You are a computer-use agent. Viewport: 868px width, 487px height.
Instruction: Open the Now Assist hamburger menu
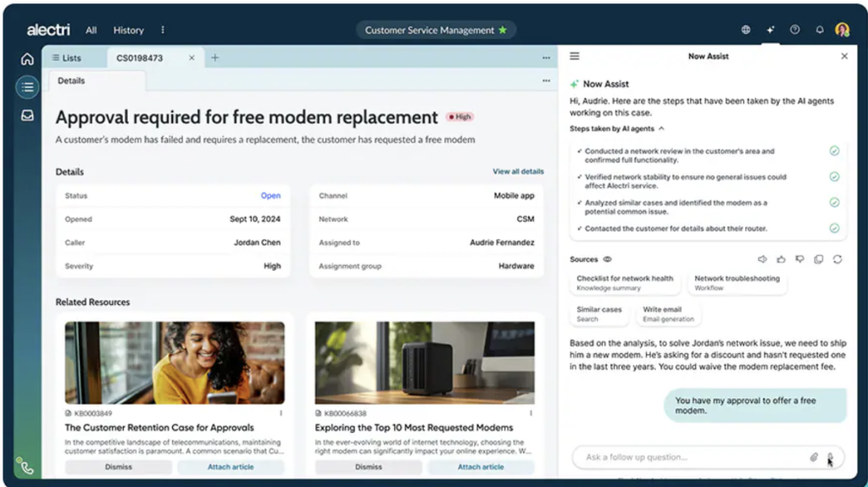click(575, 56)
